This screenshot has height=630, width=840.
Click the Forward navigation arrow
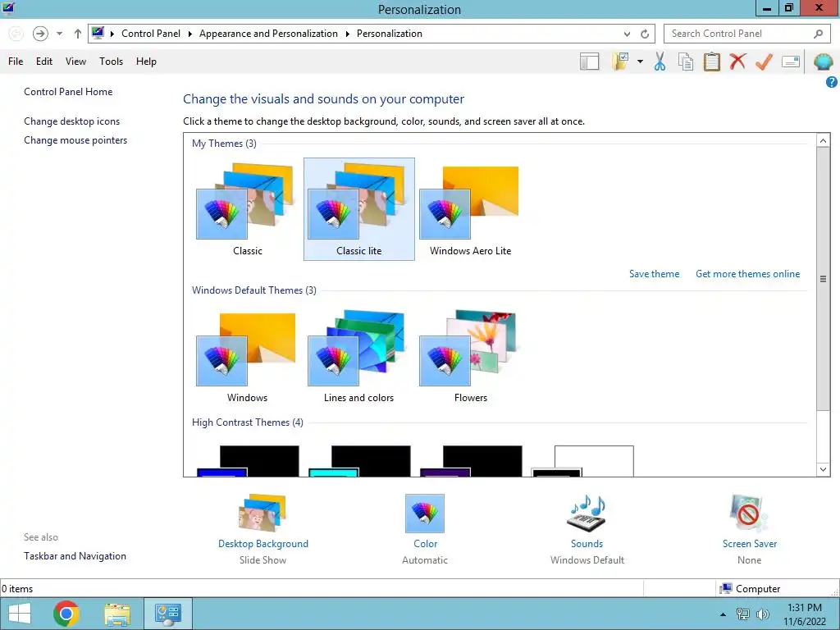pyautogui.click(x=40, y=34)
